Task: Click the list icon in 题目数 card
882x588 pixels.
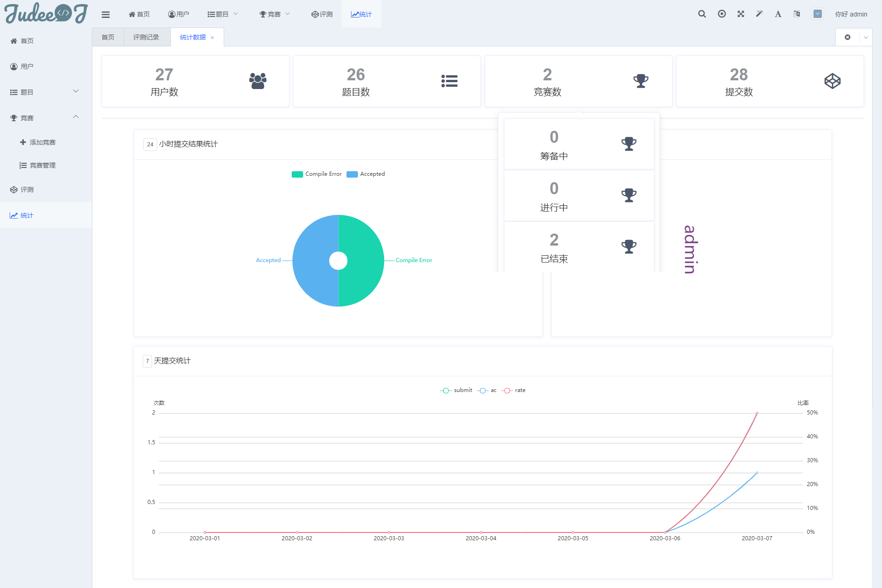Action: [x=449, y=81]
